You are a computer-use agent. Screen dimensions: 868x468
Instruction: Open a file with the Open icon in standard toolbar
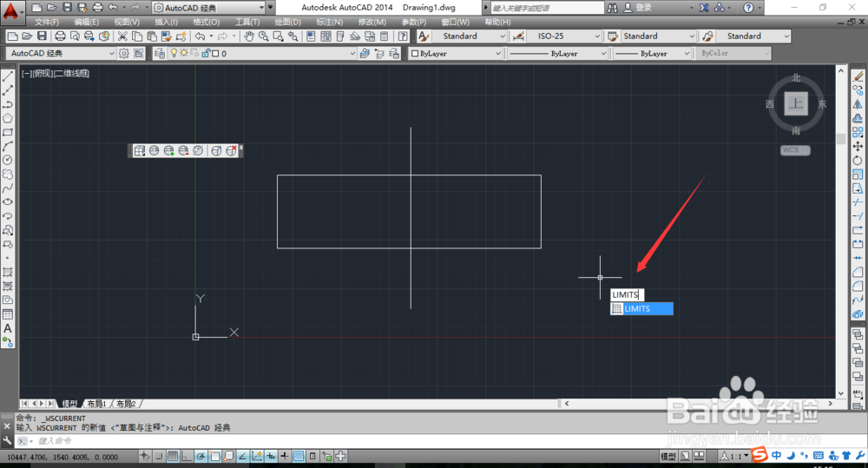(x=27, y=36)
